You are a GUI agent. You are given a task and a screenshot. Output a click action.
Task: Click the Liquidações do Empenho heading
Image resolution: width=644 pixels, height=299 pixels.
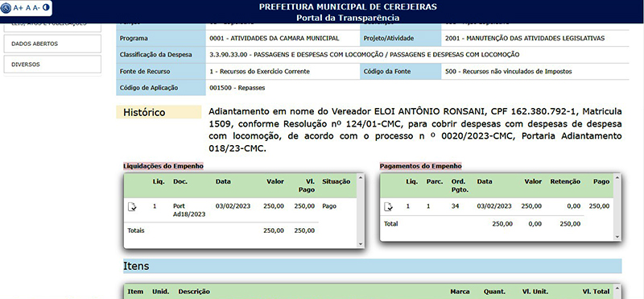tap(163, 166)
